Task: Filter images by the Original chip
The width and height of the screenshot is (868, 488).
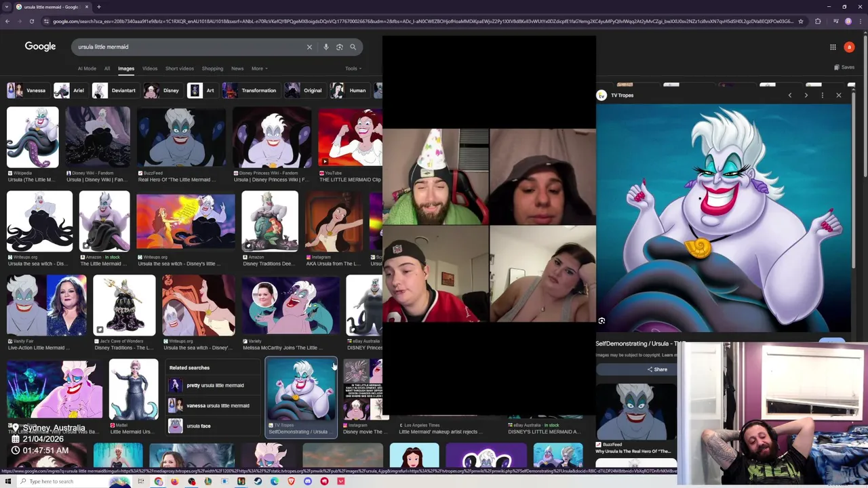Action: [x=304, y=90]
